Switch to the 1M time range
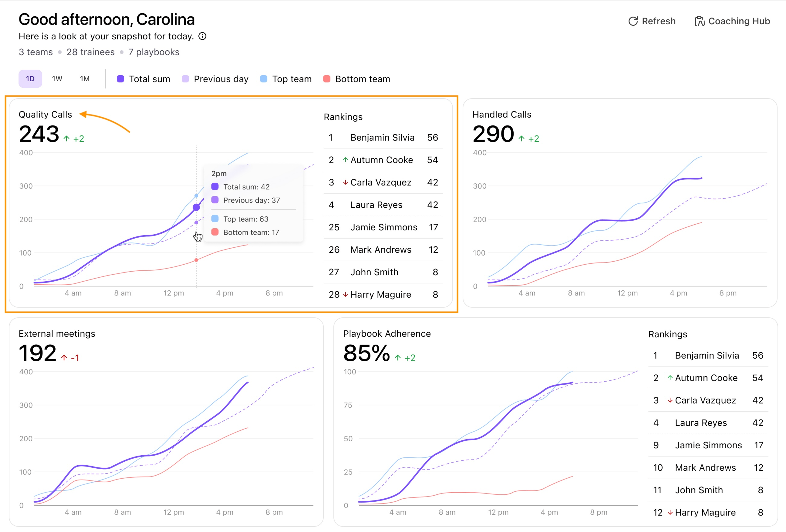 [85, 79]
